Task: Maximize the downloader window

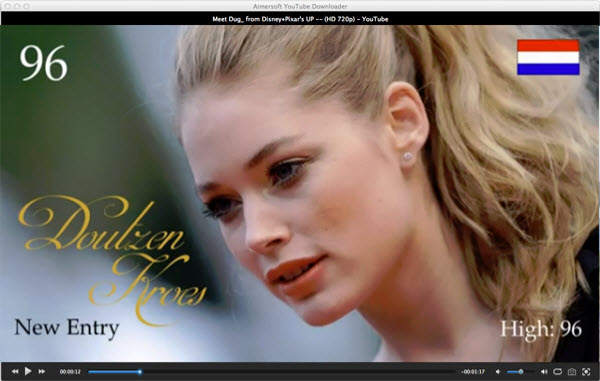Action: tap(26, 6)
